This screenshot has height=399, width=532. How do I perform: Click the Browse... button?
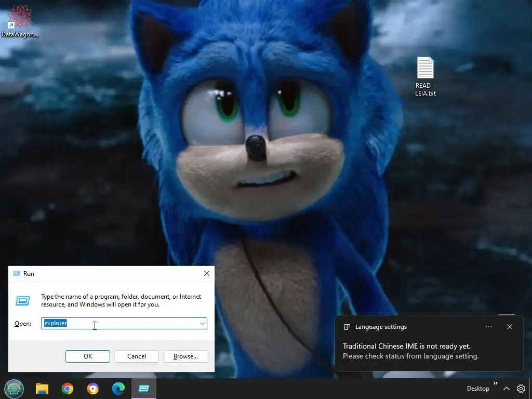(185, 356)
